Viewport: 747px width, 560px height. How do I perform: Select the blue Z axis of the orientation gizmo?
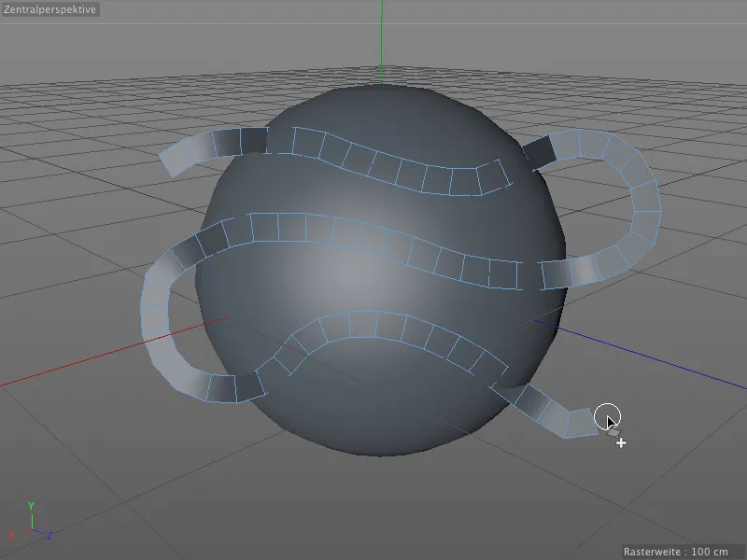pos(40,532)
